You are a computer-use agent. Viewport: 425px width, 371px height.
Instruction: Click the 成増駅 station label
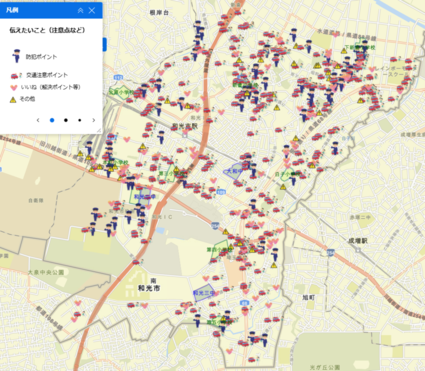coord(358,241)
